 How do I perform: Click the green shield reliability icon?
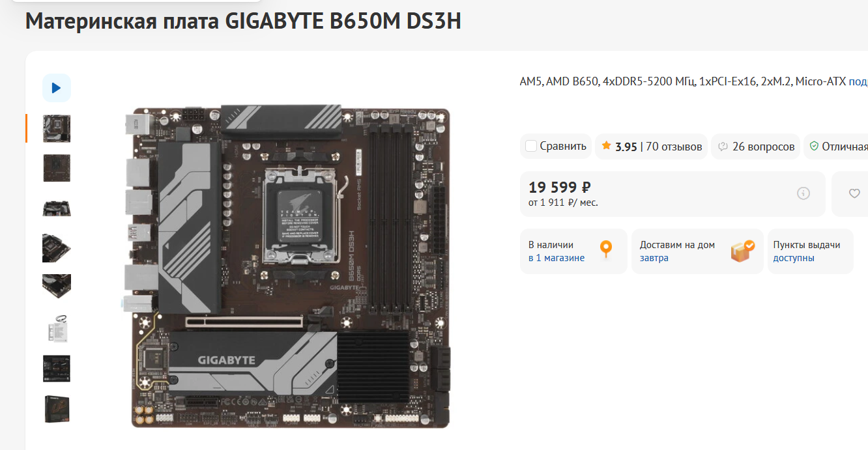[813, 146]
